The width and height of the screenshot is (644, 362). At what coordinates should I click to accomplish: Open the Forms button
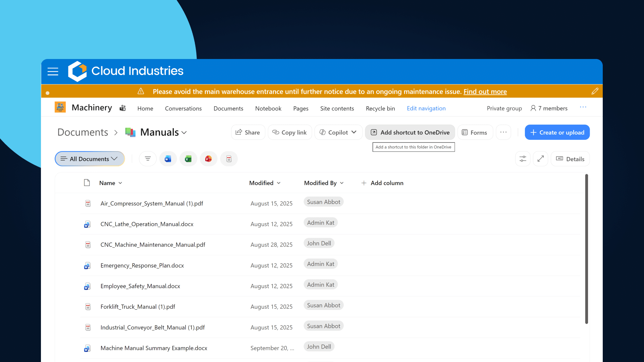[x=475, y=132]
